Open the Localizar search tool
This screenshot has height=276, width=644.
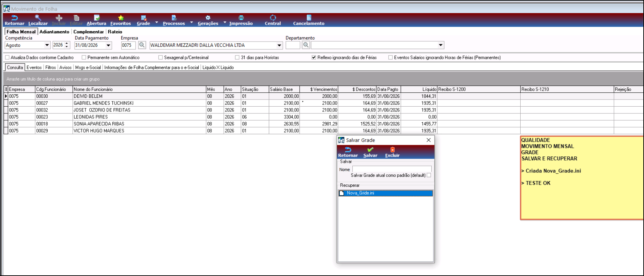click(38, 20)
